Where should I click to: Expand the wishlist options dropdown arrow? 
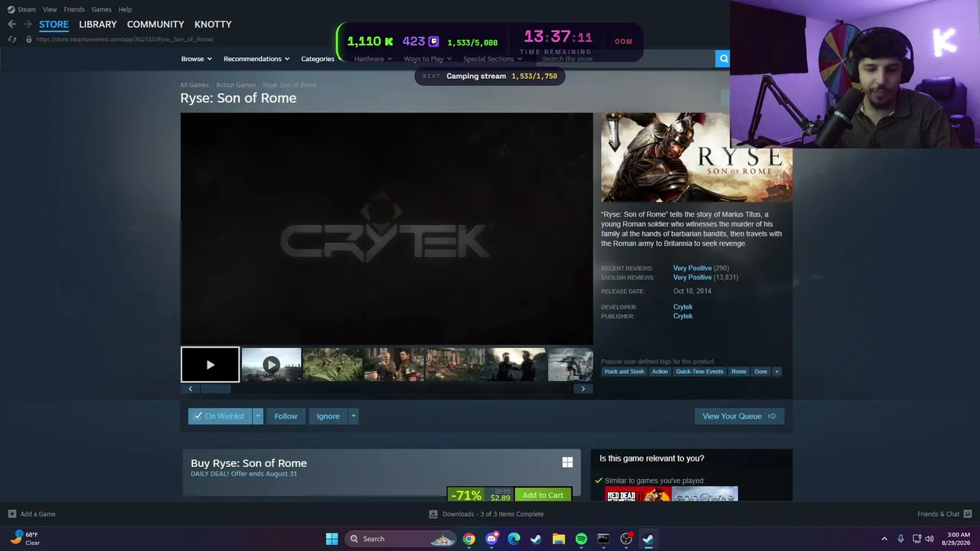[x=258, y=416]
